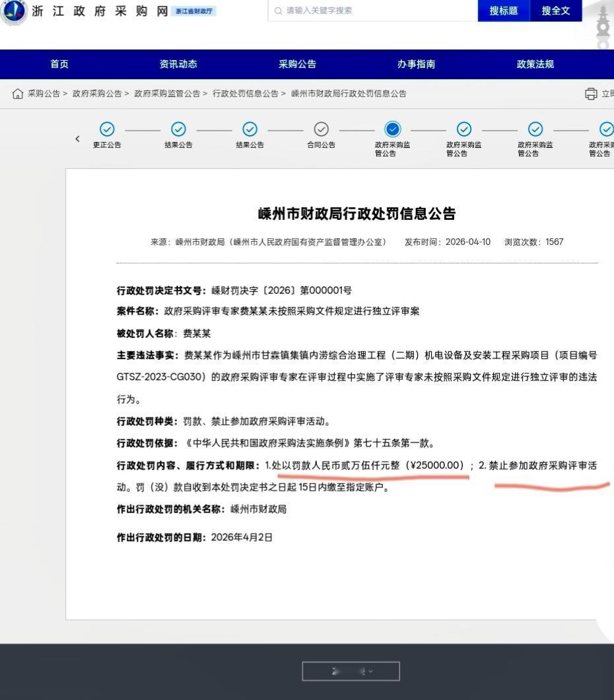Select the highlighted 政府采购监管公告 step circle

click(x=393, y=129)
